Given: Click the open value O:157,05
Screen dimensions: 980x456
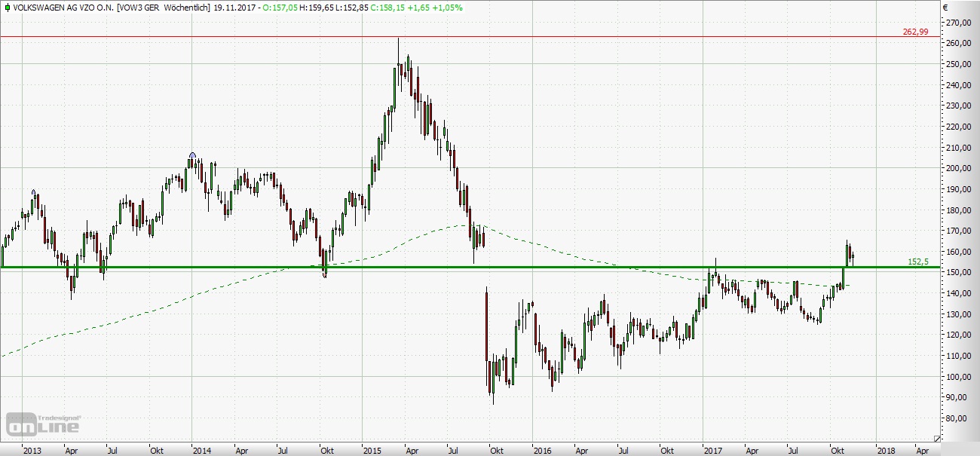Looking at the screenshot, I should (281, 7).
